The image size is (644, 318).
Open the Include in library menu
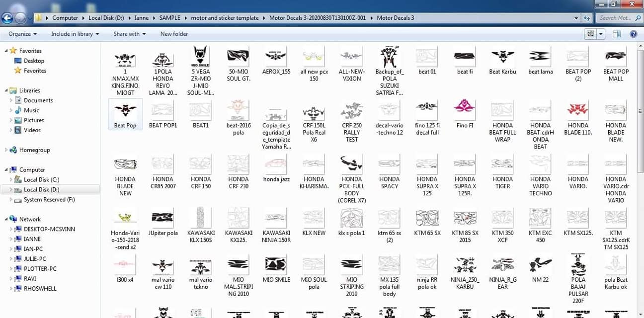pyautogui.click(x=75, y=34)
